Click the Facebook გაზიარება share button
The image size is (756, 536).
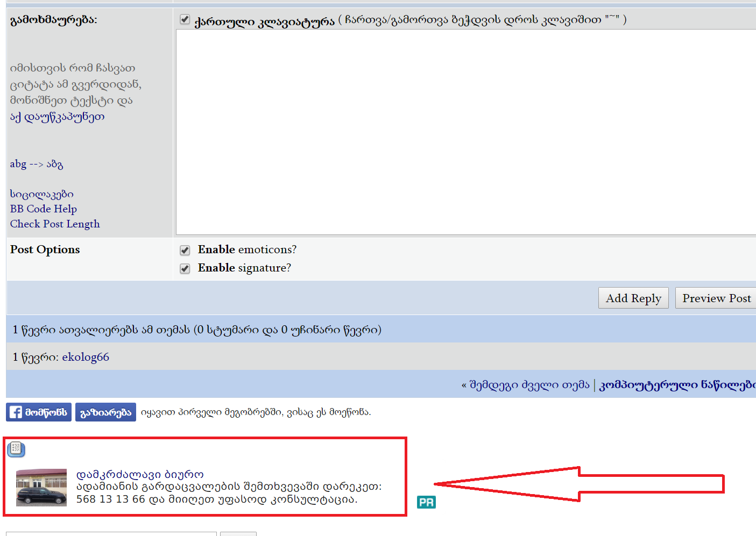pos(105,412)
